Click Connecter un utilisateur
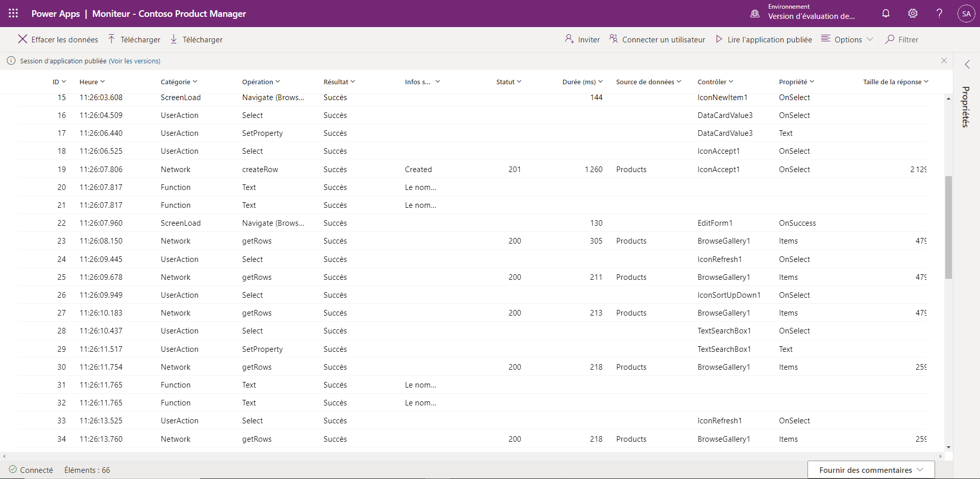This screenshot has height=479, width=980. click(x=657, y=39)
